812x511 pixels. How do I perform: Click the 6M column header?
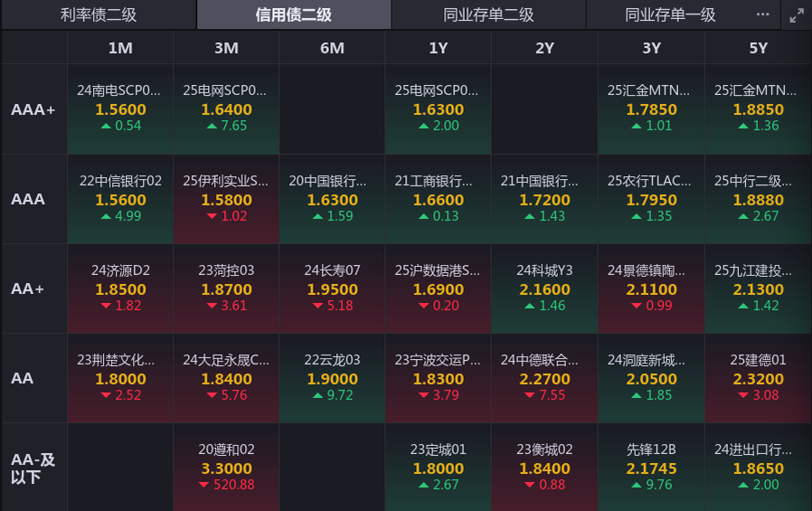pyautogui.click(x=332, y=48)
